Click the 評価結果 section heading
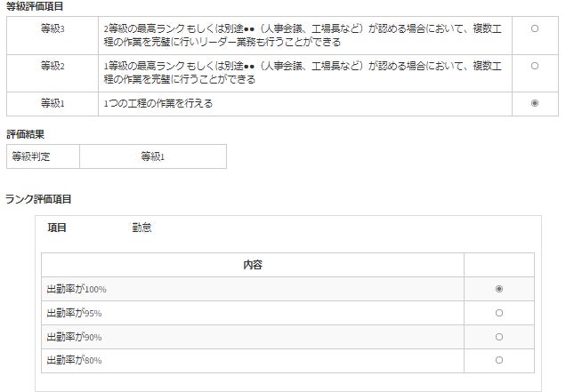 26,134
